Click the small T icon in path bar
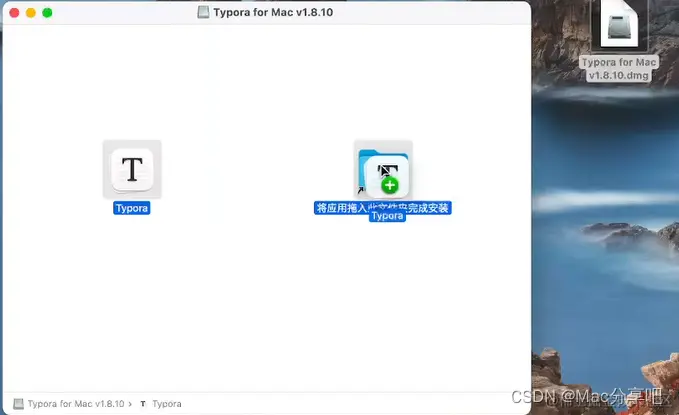Viewport: 679px width, 415px height. click(x=143, y=404)
